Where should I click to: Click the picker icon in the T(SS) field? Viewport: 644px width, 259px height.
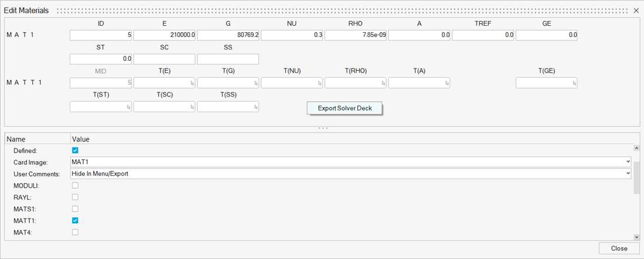(x=255, y=108)
